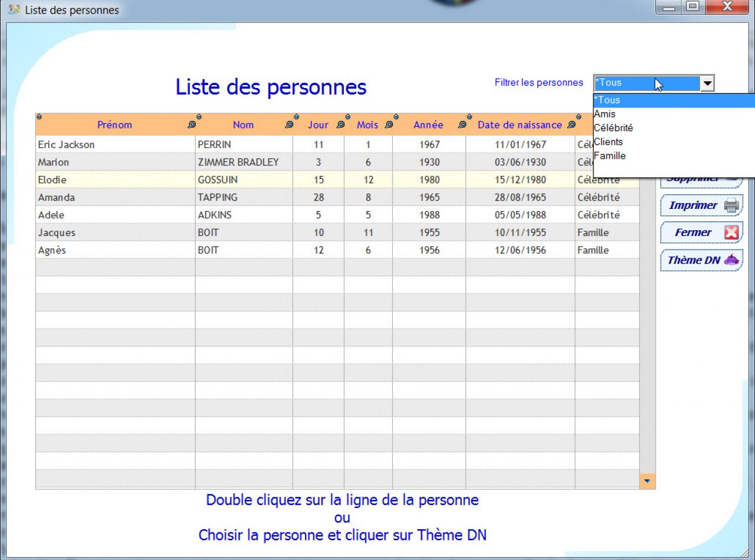Screen dimensions: 755x560
Task: Click the search magnifier icon on Année column
Action: 462,125
